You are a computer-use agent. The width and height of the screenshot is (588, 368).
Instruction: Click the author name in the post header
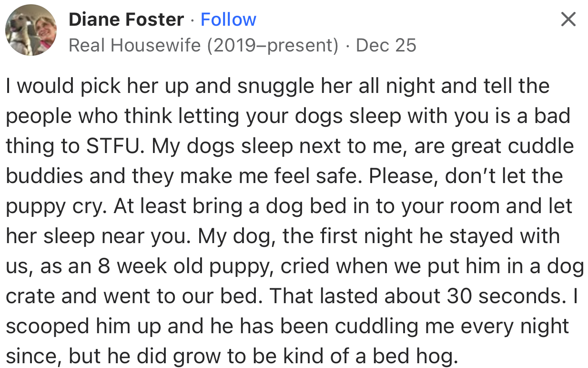[126, 19]
